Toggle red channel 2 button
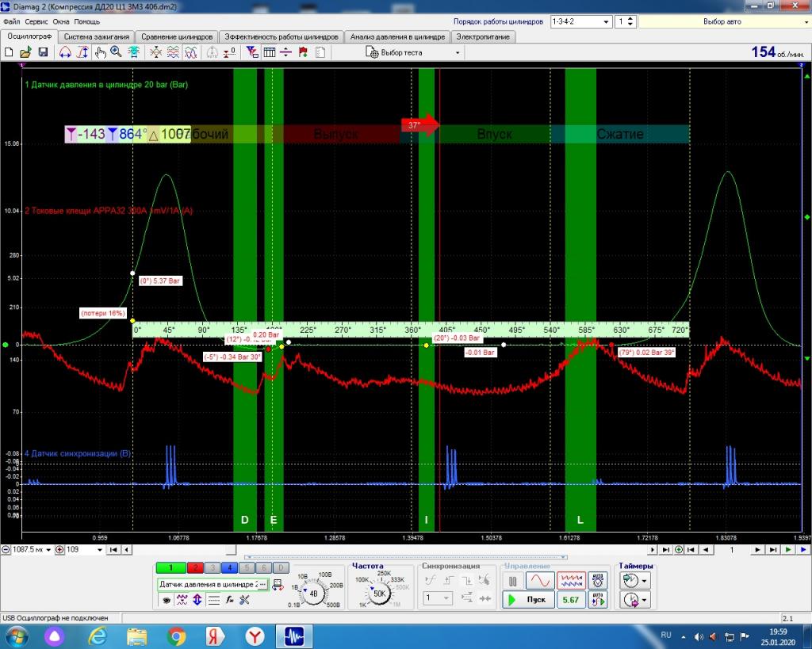Screen dimensions: 812x649 [195, 567]
